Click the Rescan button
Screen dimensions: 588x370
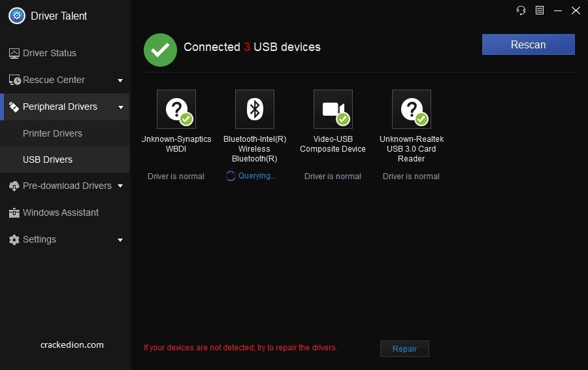(528, 44)
